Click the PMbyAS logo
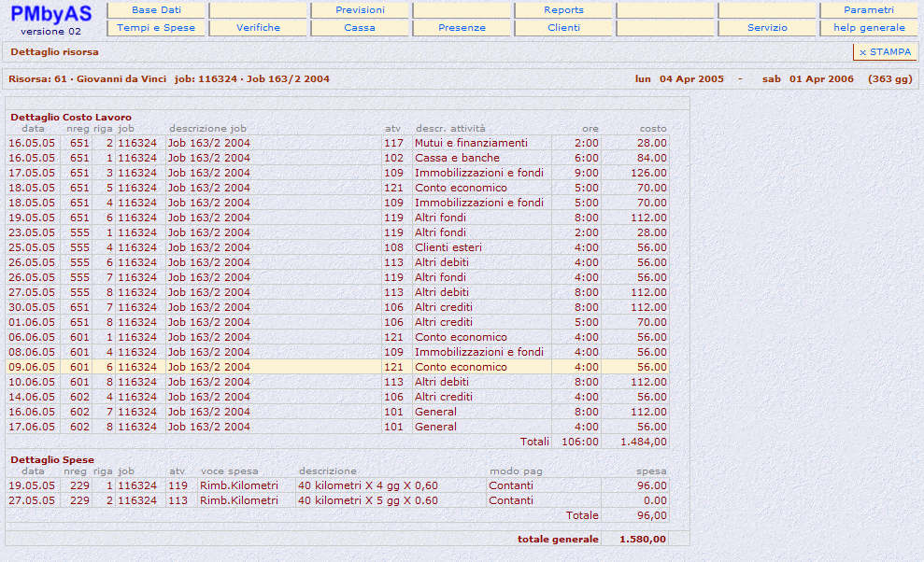The height and width of the screenshot is (562, 924). [x=51, y=13]
